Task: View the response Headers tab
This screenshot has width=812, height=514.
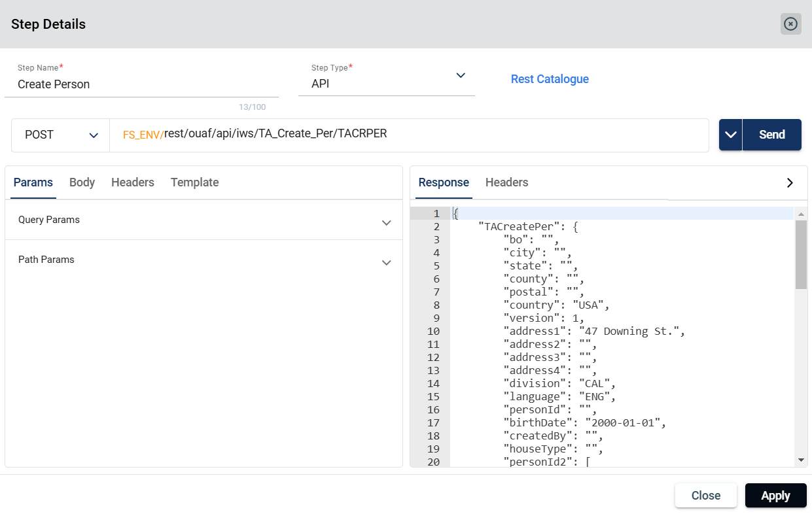Action: click(x=506, y=182)
